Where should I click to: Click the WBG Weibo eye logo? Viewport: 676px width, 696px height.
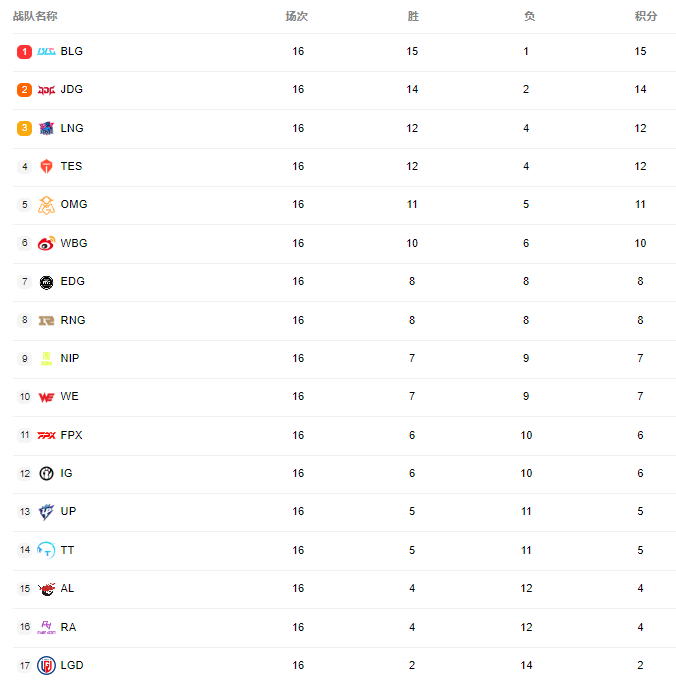[46, 243]
